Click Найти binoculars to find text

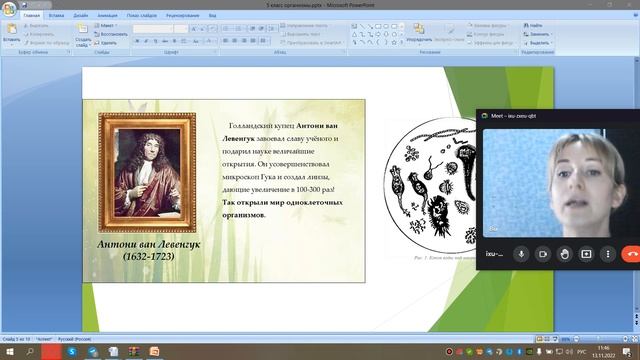tap(533, 25)
